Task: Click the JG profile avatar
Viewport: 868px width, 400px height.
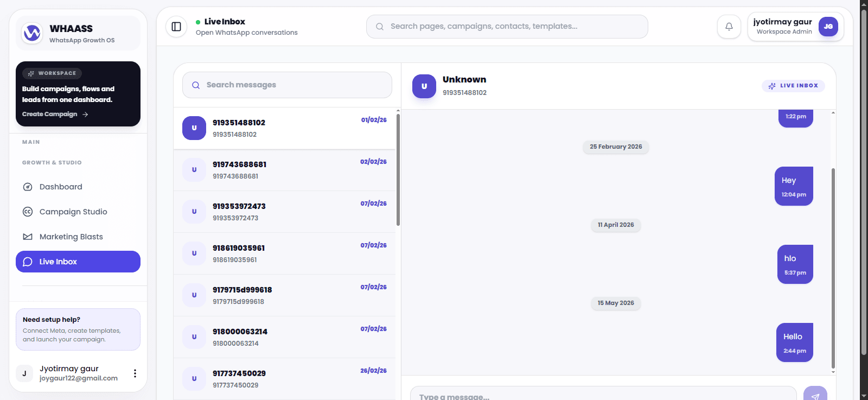Action: [828, 27]
